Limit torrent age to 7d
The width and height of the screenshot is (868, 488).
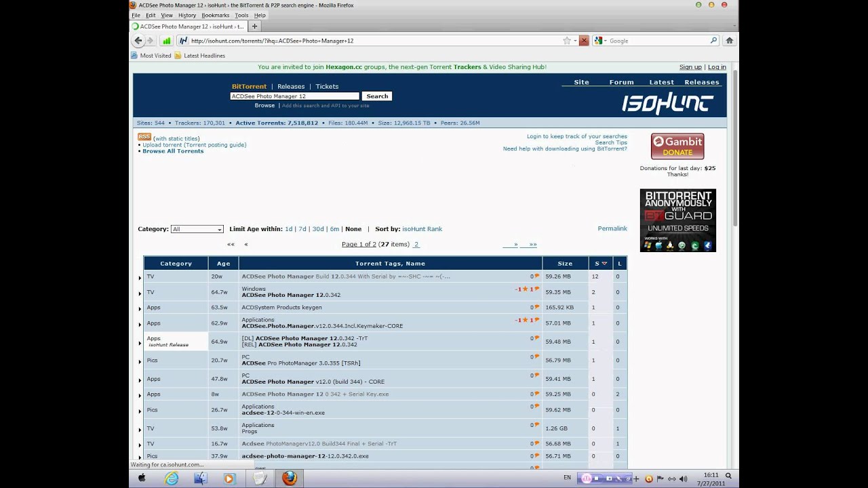302,229
